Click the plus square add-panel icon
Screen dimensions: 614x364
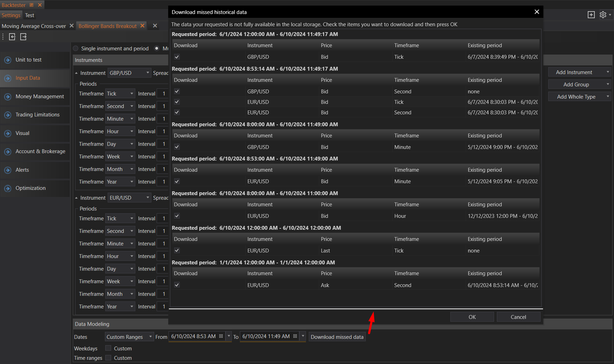pyautogui.click(x=591, y=15)
